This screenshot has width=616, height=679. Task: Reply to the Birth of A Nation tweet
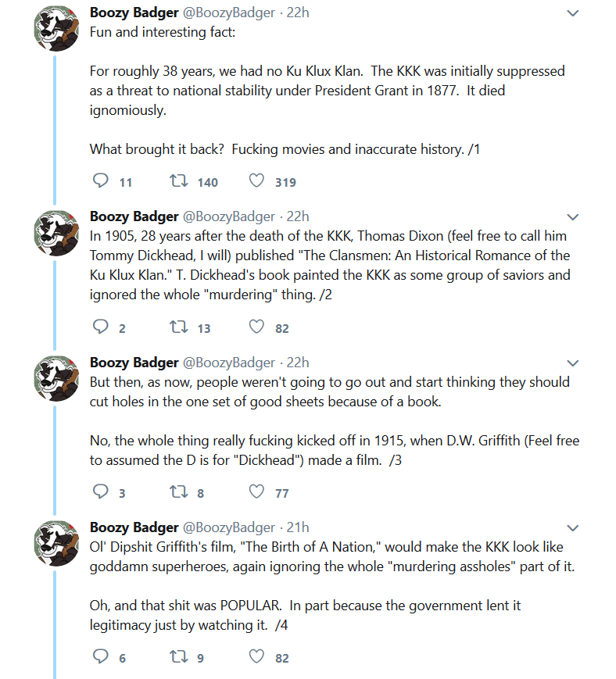101,656
